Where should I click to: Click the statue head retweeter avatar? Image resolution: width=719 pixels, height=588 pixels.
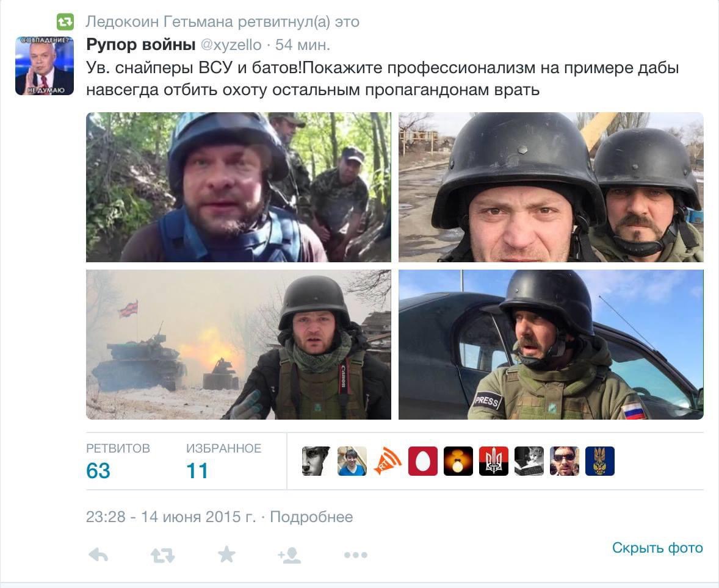coord(316,461)
